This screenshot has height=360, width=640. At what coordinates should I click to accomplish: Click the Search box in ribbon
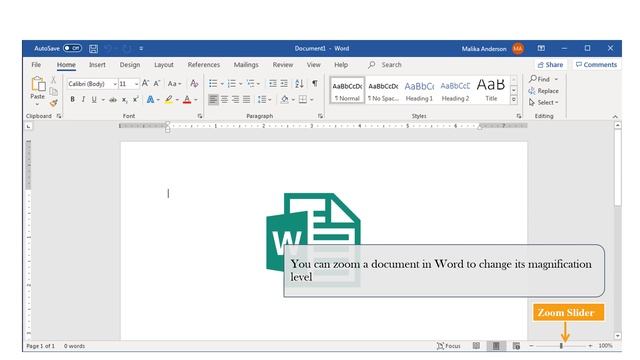pos(385,65)
